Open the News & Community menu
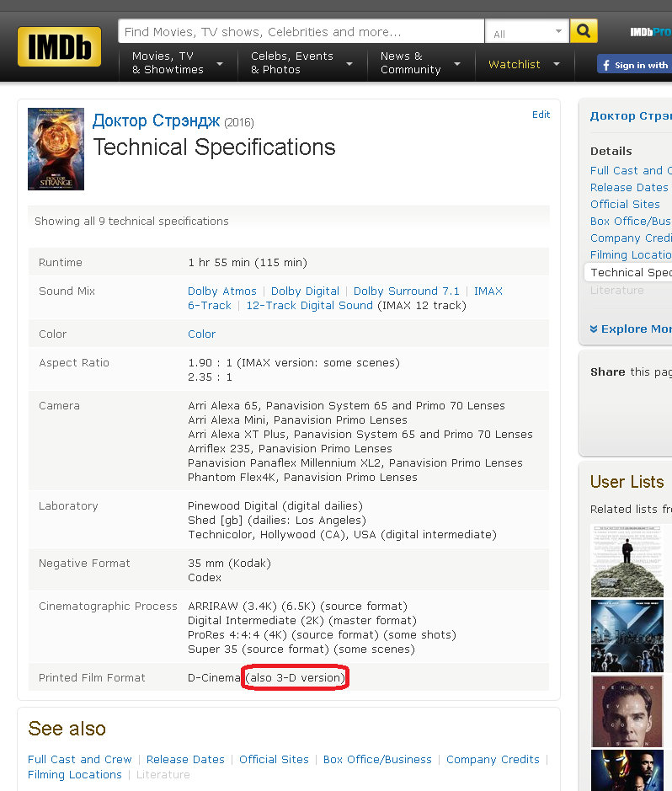Screen dimensions: 672x791 point(419,63)
